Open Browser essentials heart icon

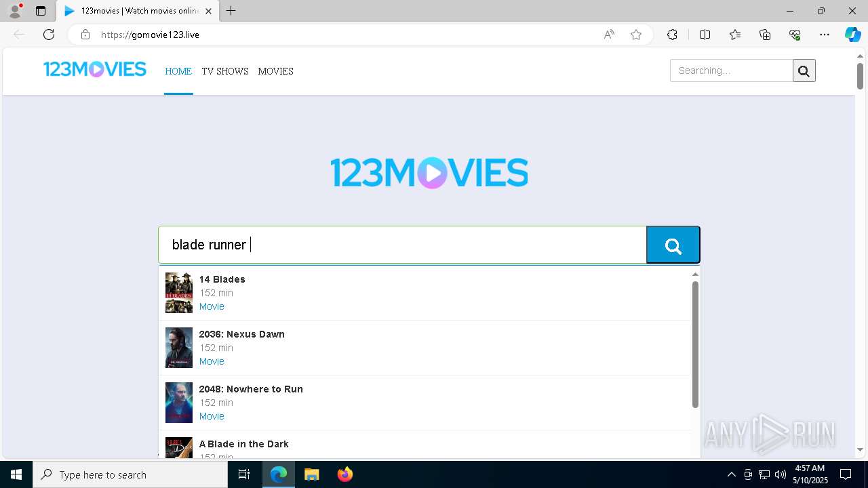[x=795, y=35]
